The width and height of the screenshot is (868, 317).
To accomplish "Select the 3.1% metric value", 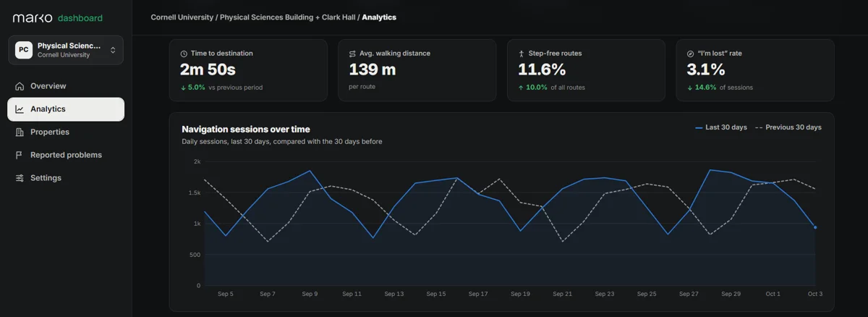I will (x=706, y=70).
